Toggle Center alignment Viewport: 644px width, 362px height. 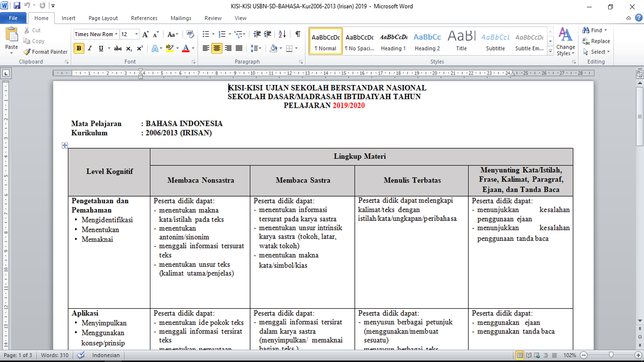[x=217, y=48]
